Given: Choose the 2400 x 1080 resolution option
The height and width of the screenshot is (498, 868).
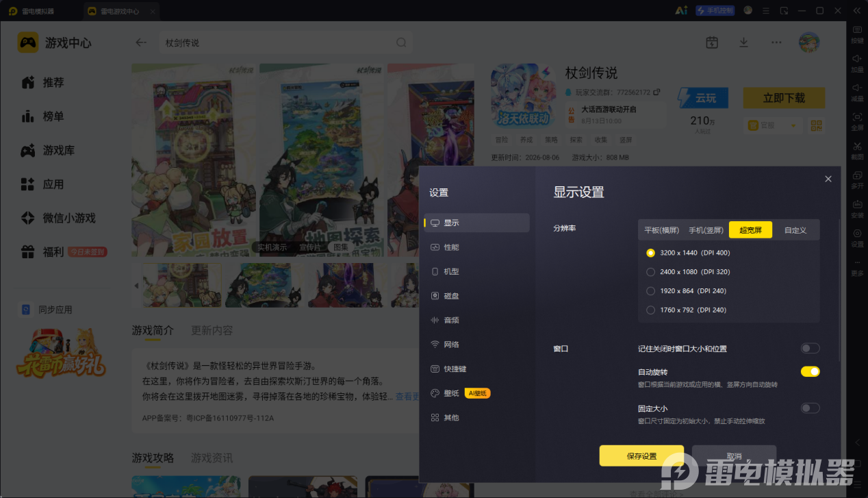Looking at the screenshot, I should tap(689, 272).
